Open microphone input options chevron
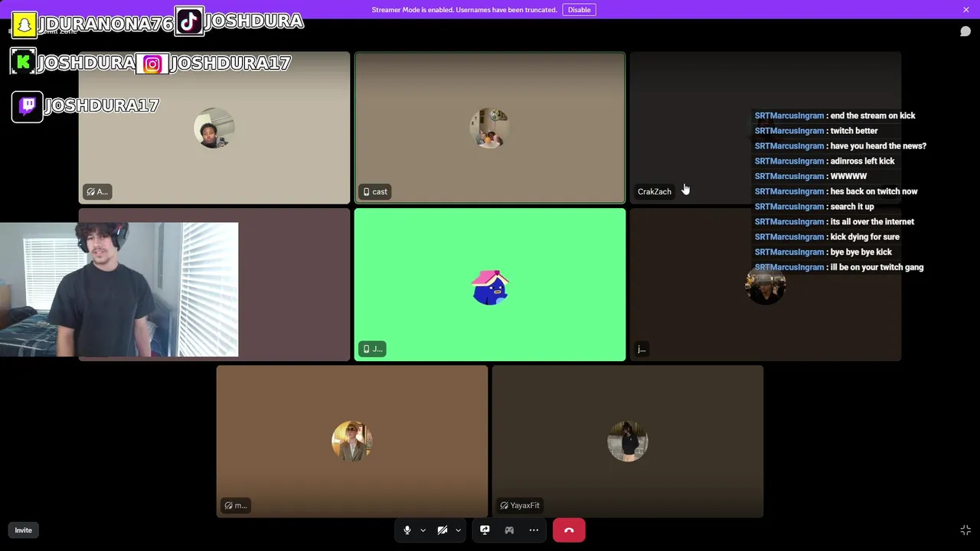Image resolution: width=980 pixels, height=551 pixels. (x=423, y=530)
